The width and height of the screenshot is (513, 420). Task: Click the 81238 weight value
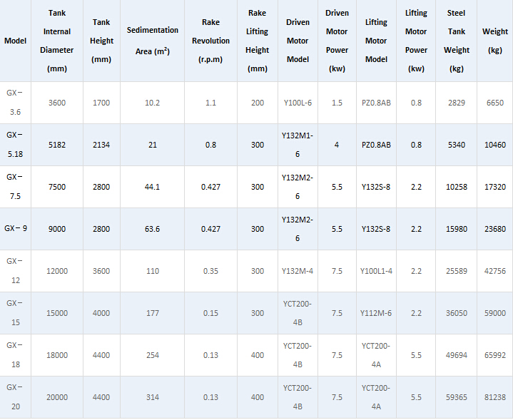tap(494, 397)
